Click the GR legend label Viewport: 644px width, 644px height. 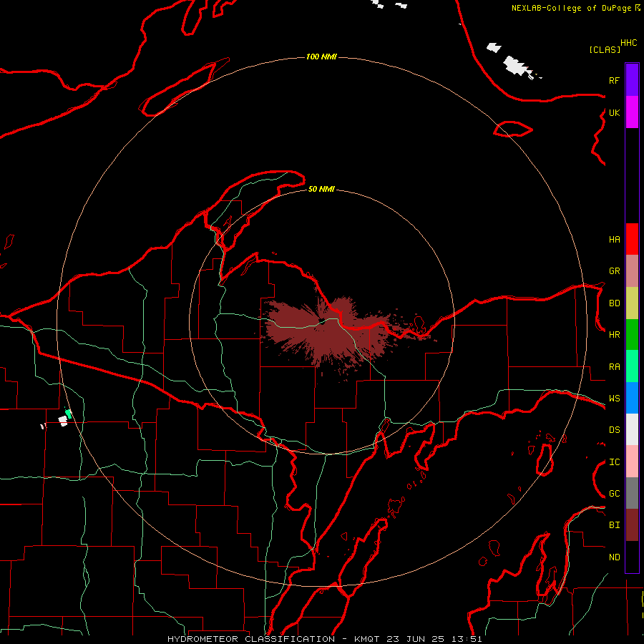pyautogui.click(x=614, y=271)
